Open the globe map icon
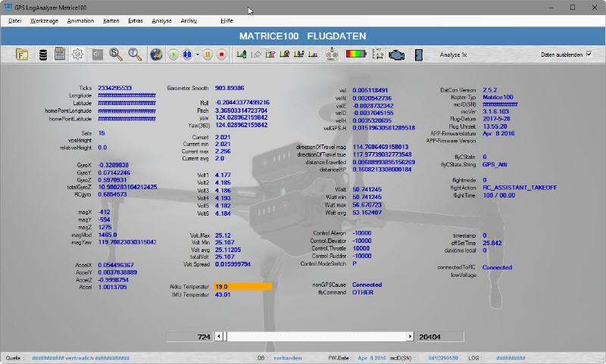The image size is (606, 364). pos(156,54)
